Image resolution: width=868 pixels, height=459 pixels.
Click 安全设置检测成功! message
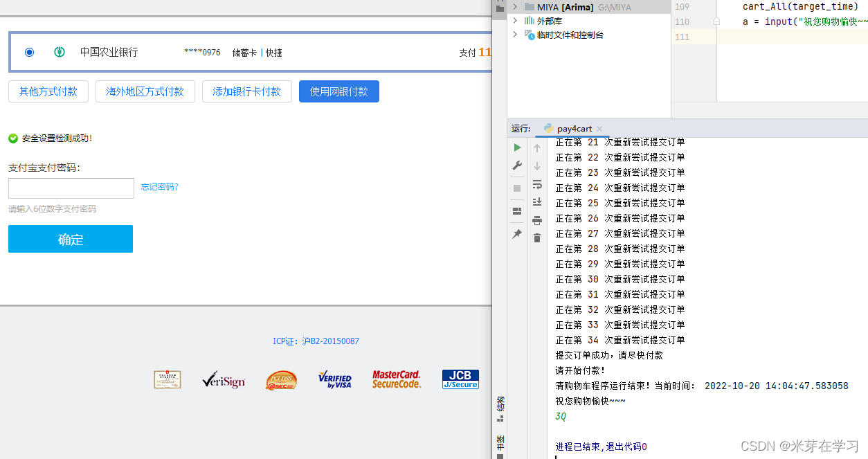57,138
